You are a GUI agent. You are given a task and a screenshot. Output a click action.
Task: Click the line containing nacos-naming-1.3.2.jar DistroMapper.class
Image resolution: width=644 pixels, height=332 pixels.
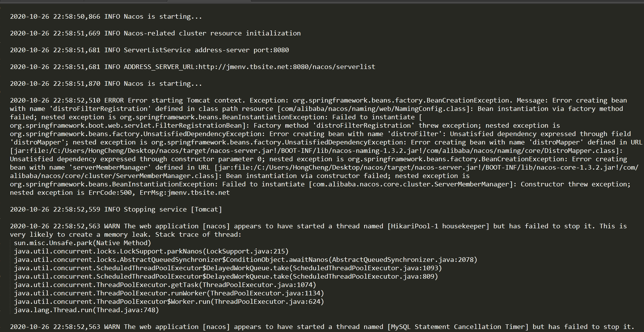pyautogui.click(x=316, y=151)
